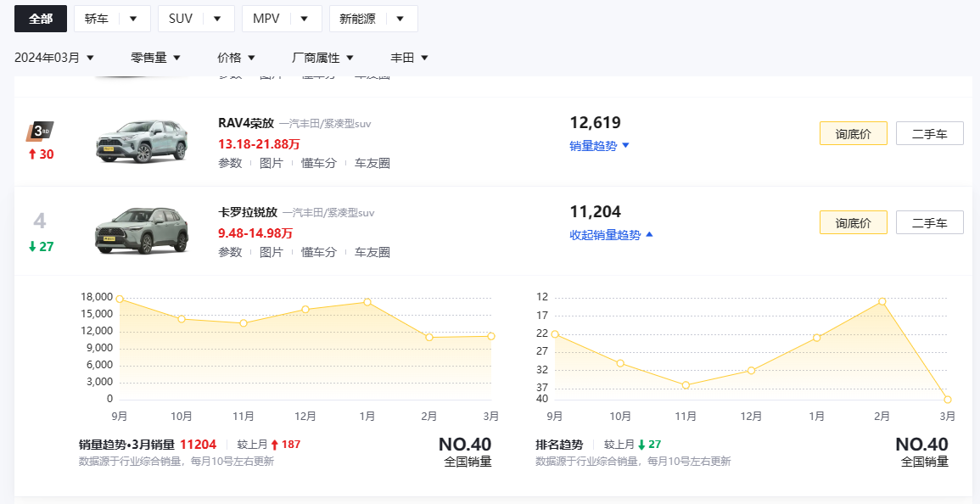980x504 pixels.
Task: Click 询底价 button for RAV4荣放
Action: click(x=853, y=133)
